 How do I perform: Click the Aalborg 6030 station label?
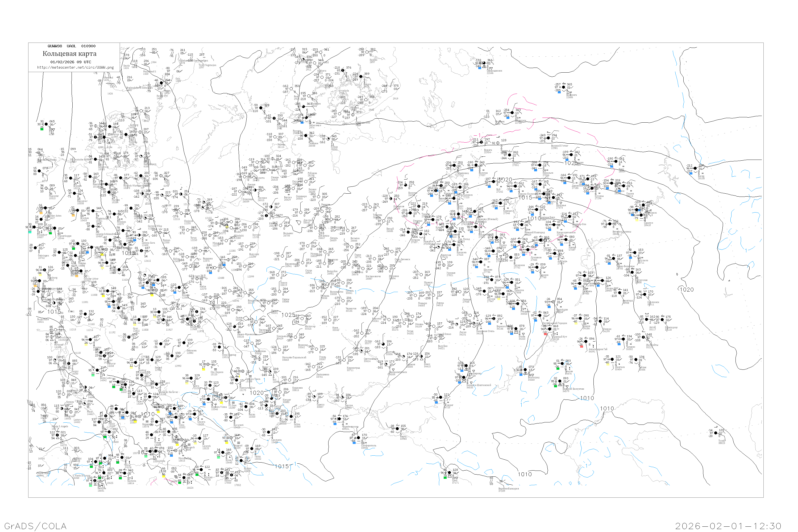[x=134, y=126]
